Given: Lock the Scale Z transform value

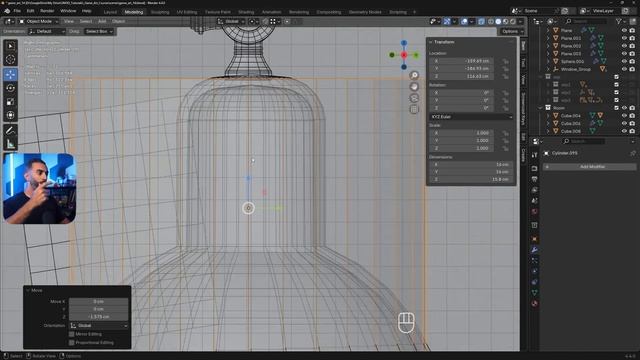Looking at the screenshot, I should click(505, 148).
